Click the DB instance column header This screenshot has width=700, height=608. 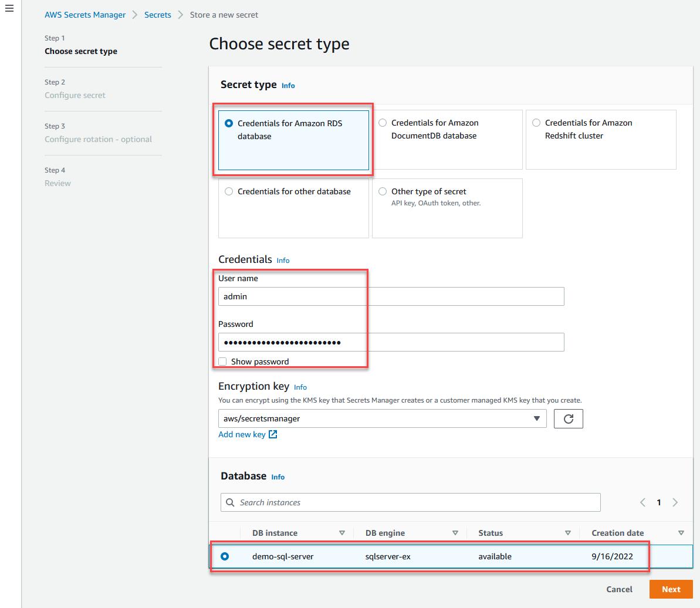pyautogui.click(x=275, y=533)
